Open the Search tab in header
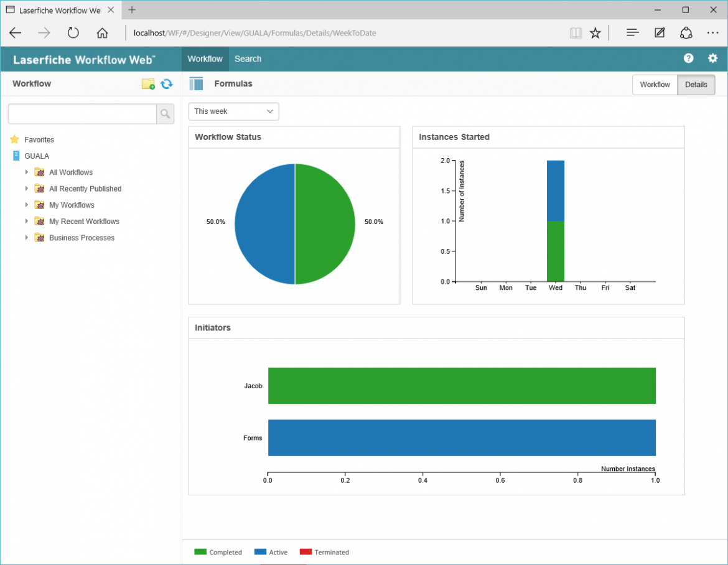The image size is (728, 565). coord(248,59)
